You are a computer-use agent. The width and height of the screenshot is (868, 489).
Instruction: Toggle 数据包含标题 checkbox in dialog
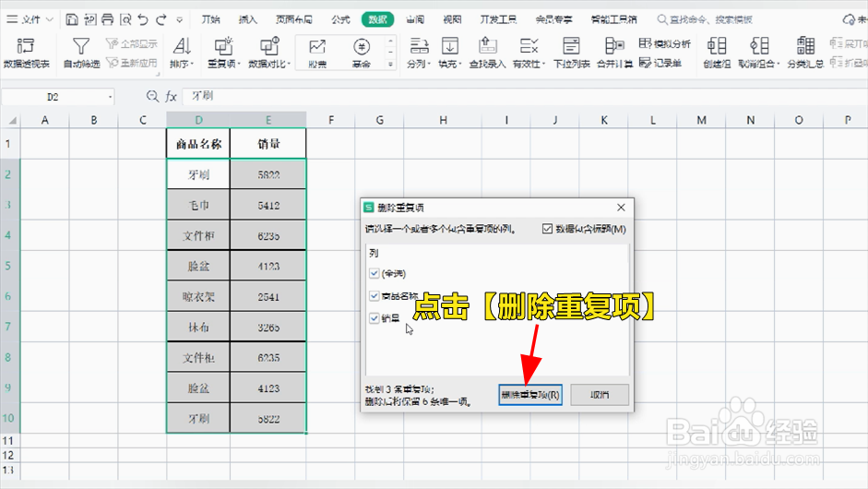tap(548, 229)
